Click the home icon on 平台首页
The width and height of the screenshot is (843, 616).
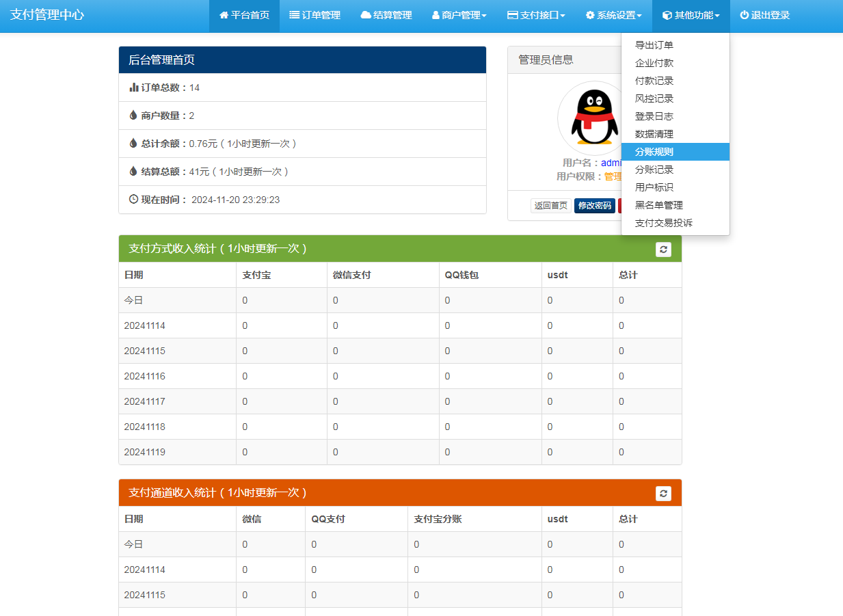pyautogui.click(x=224, y=15)
